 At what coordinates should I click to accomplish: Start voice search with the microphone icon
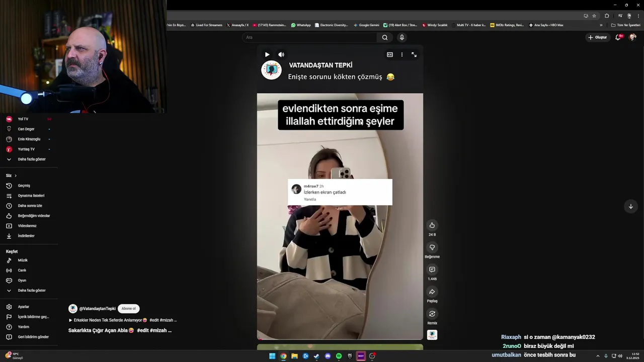(401, 37)
